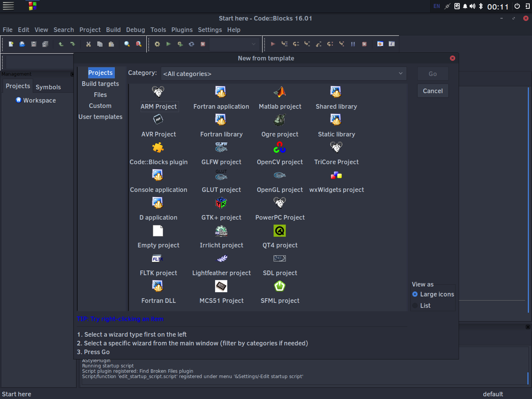Viewport: 532px width, 399px height.
Task: Click the Build and run icon
Action: pyautogui.click(x=180, y=44)
